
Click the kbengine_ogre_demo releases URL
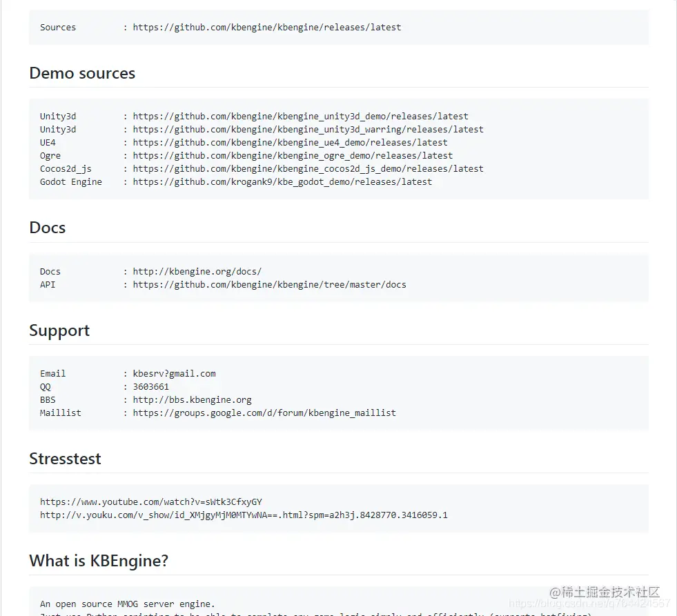293,155
